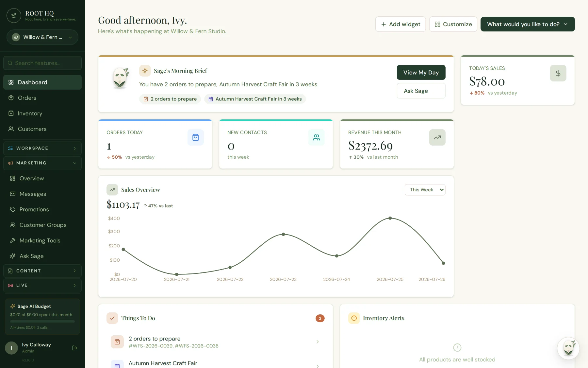Click the 2026-07-21 chart data point
588x368 pixels.
point(177,274)
